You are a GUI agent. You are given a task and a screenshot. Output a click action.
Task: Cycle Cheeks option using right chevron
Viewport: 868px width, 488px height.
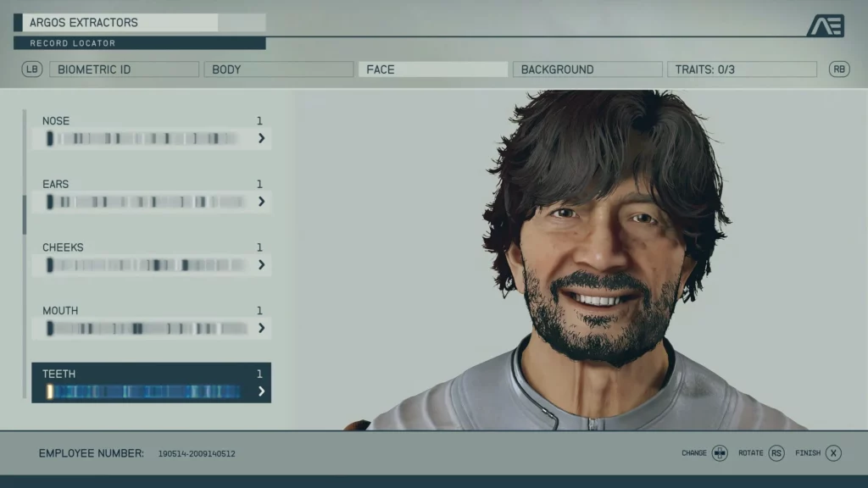click(x=261, y=265)
